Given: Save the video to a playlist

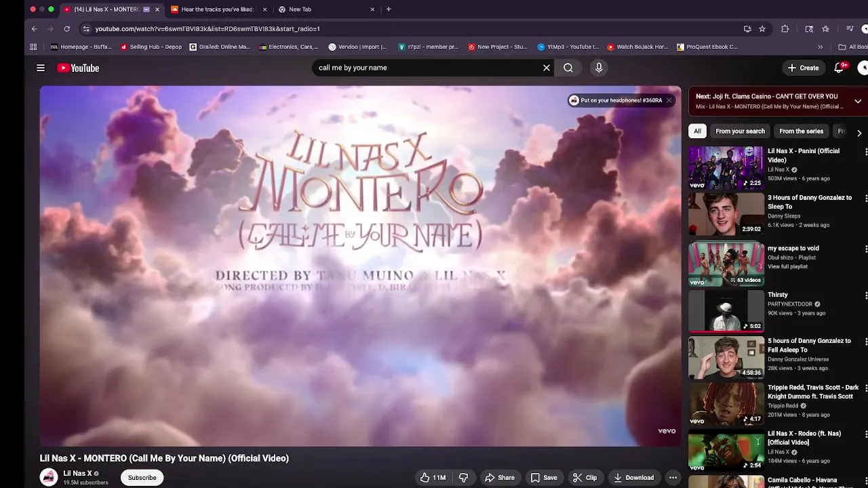Looking at the screenshot, I should click(x=543, y=478).
